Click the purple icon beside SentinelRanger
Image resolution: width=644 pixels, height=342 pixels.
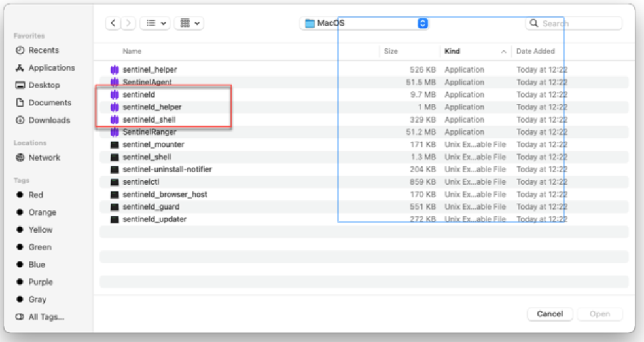coord(115,132)
